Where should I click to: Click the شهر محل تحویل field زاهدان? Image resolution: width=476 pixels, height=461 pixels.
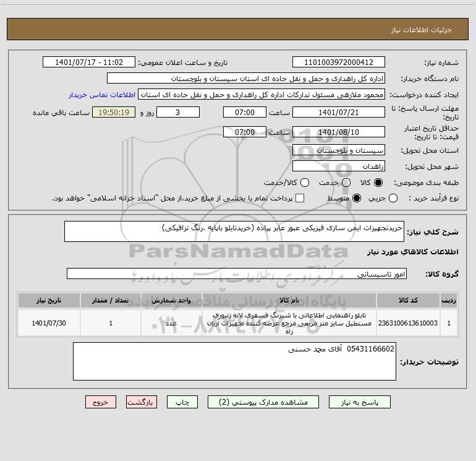(x=339, y=166)
